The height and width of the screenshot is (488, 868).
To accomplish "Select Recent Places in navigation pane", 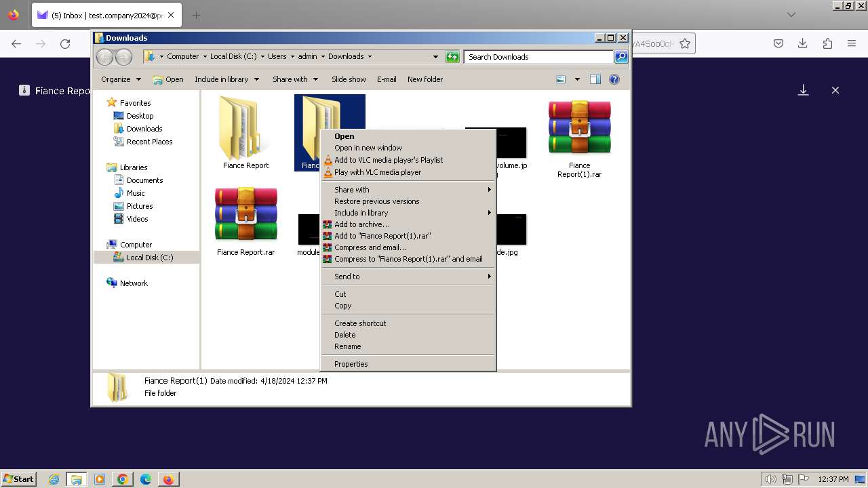I will 149,142.
